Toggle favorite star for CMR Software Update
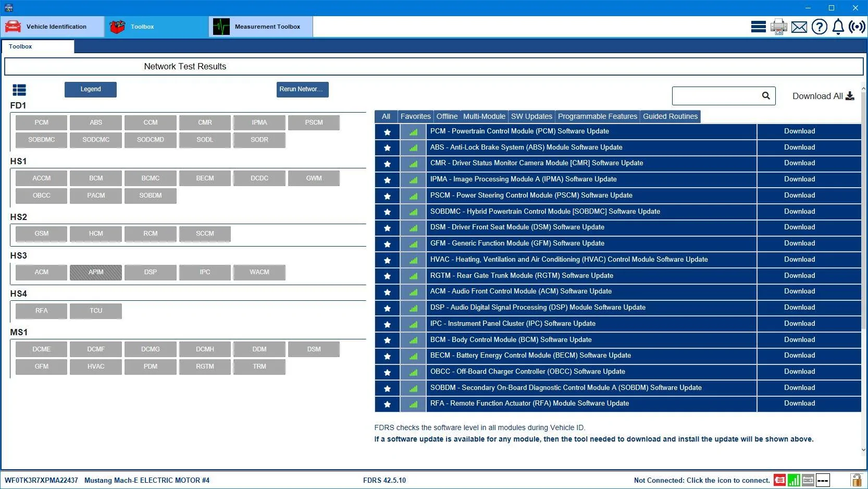 (387, 164)
